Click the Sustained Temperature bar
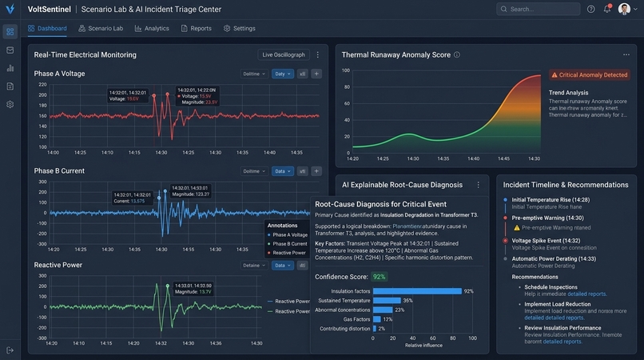 [387, 301]
